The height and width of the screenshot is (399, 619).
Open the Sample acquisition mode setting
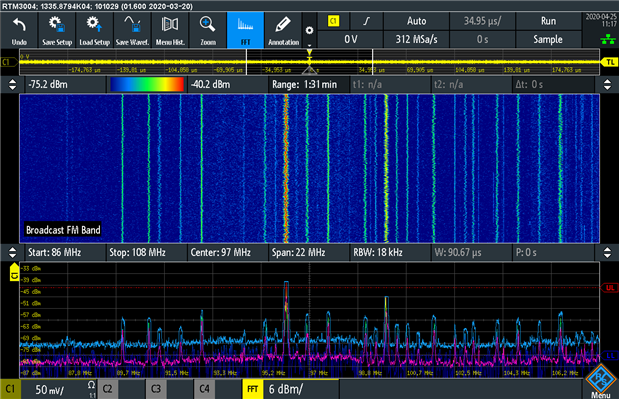[x=548, y=39]
